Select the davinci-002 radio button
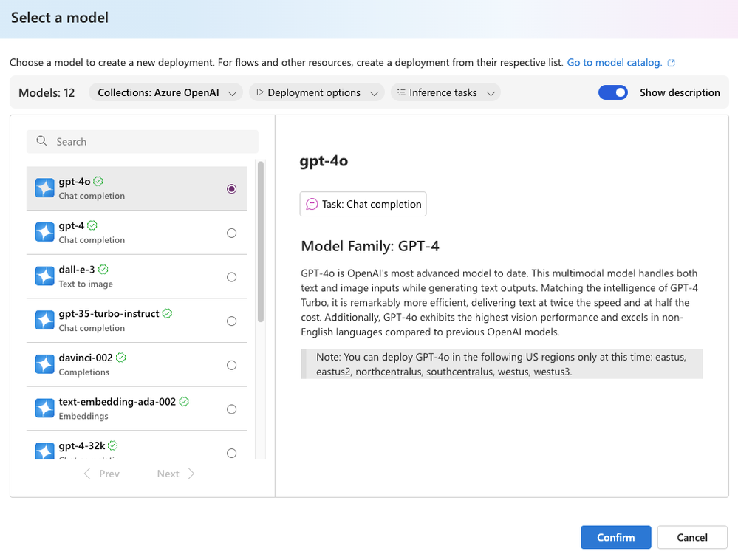 point(231,365)
